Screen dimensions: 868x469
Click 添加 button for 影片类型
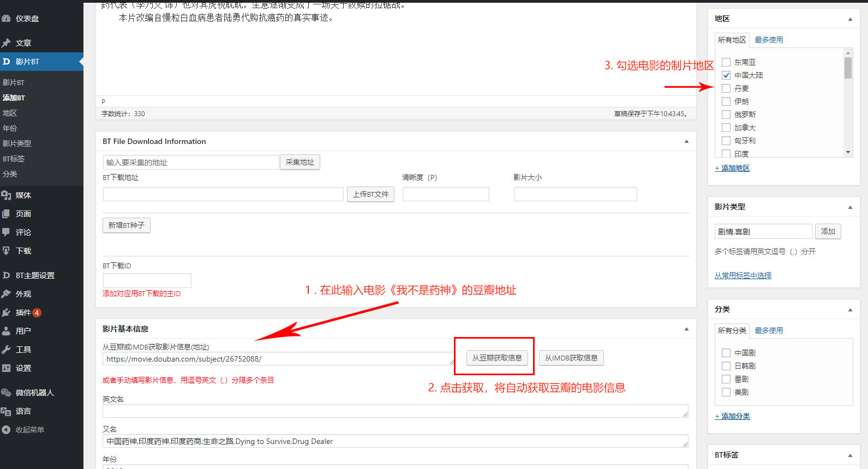point(828,231)
